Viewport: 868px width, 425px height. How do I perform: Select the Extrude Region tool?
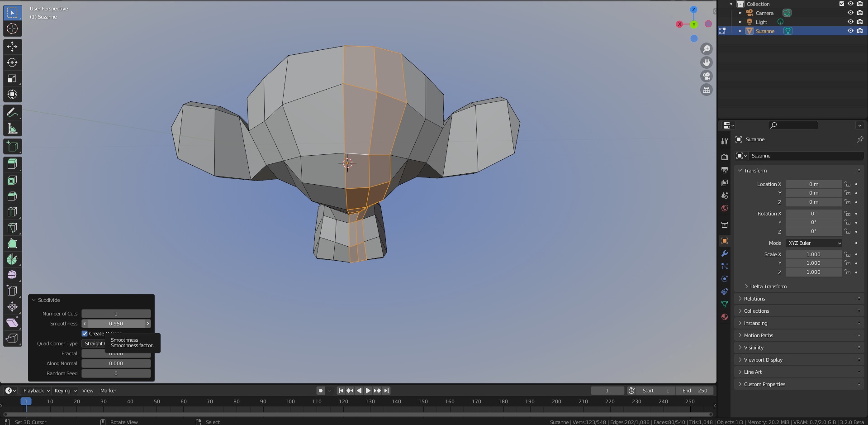click(x=12, y=164)
